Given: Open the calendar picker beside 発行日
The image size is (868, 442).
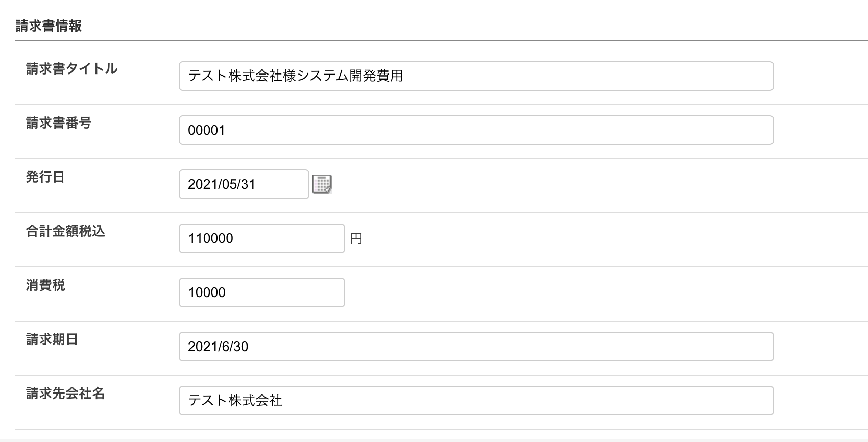Looking at the screenshot, I should (322, 184).
